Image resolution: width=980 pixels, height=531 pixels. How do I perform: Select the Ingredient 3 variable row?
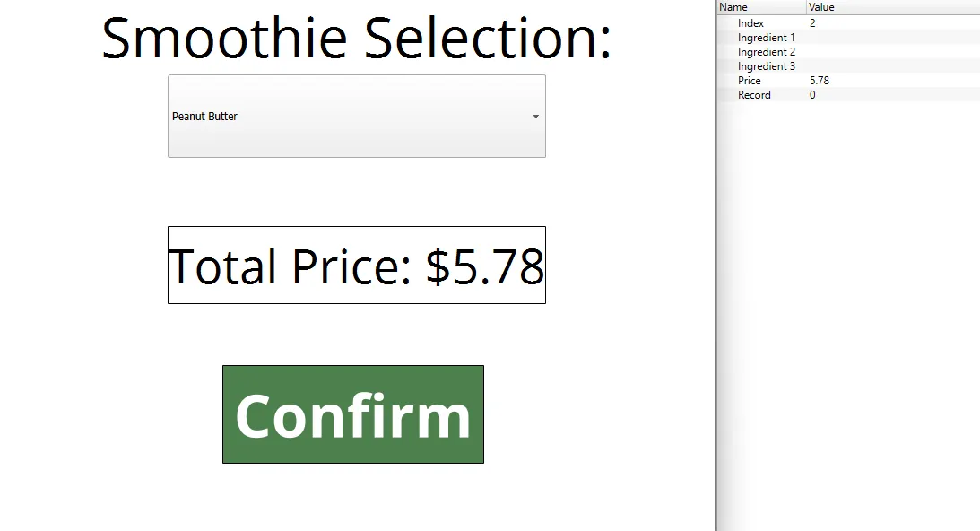click(766, 66)
